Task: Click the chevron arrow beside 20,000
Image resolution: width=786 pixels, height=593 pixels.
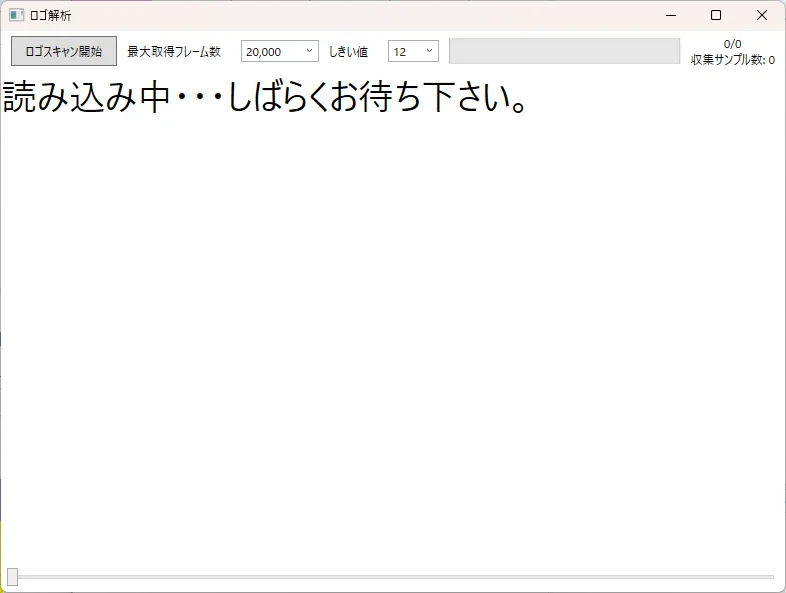Action: [x=309, y=51]
